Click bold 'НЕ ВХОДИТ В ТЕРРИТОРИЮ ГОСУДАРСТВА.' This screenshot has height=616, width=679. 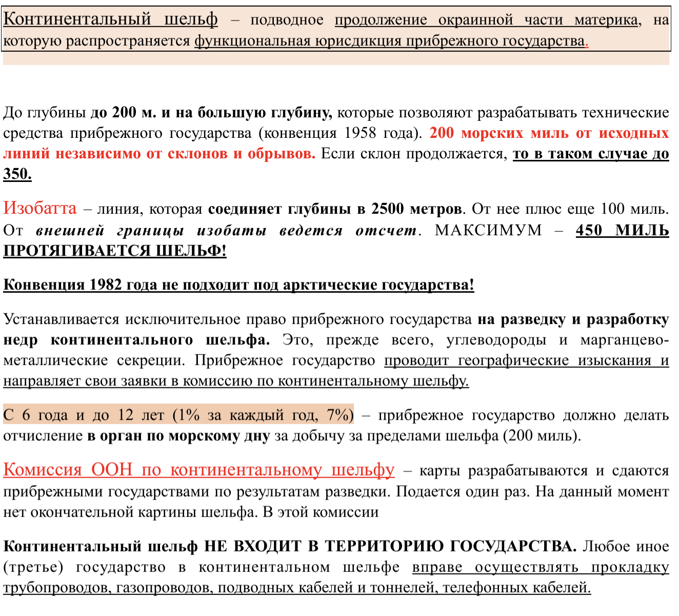390,546
